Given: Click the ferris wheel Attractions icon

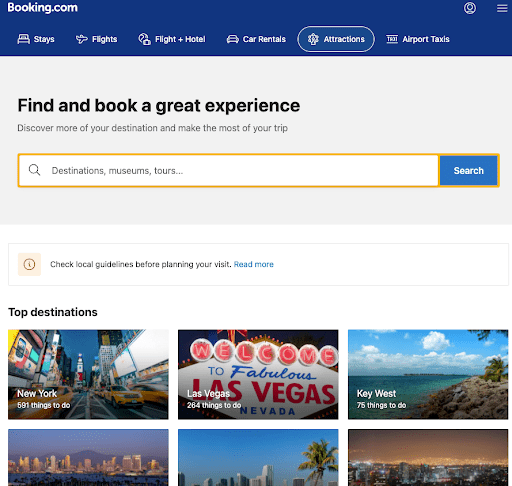Looking at the screenshot, I should (313, 39).
